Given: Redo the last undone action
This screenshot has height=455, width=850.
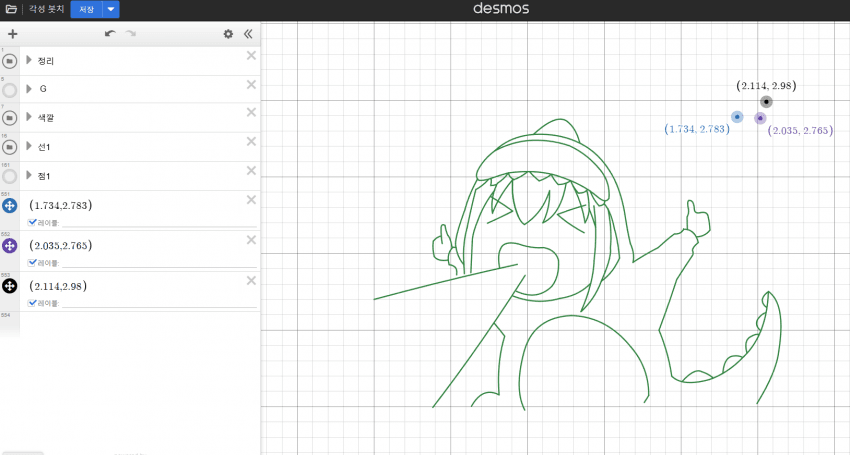Looking at the screenshot, I should point(131,34).
